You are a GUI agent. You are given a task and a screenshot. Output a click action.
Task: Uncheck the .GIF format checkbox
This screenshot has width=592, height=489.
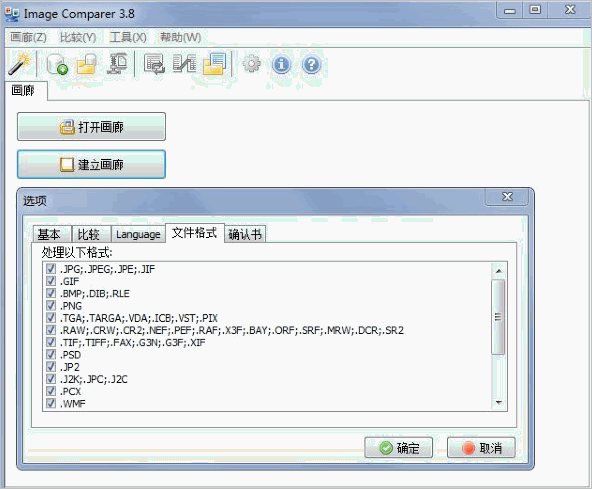pyautogui.click(x=51, y=281)
